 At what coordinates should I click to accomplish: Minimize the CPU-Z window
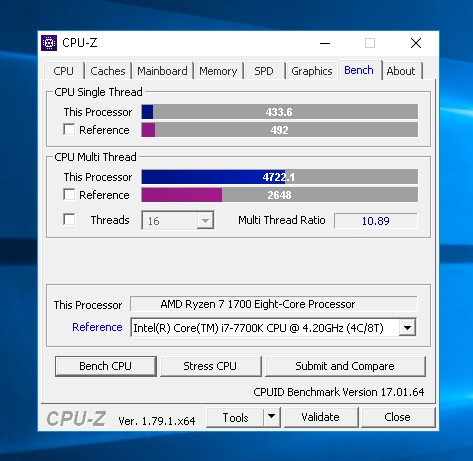click(x=325, y=43)
